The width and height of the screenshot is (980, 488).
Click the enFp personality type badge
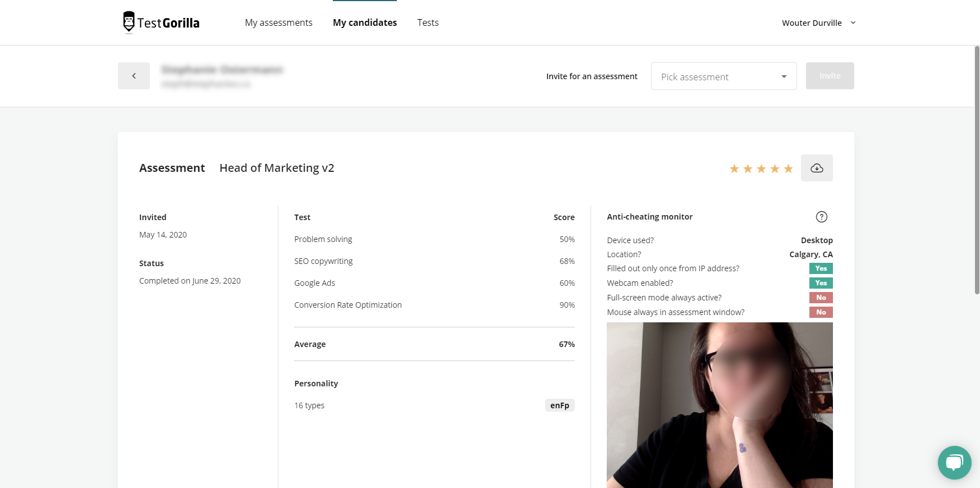[x=560, y=405]
